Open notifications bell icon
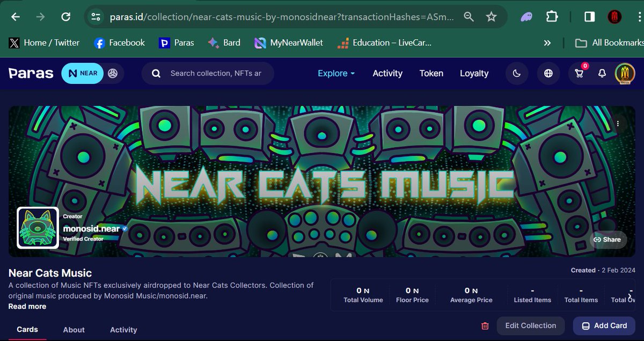 point(602,74)
